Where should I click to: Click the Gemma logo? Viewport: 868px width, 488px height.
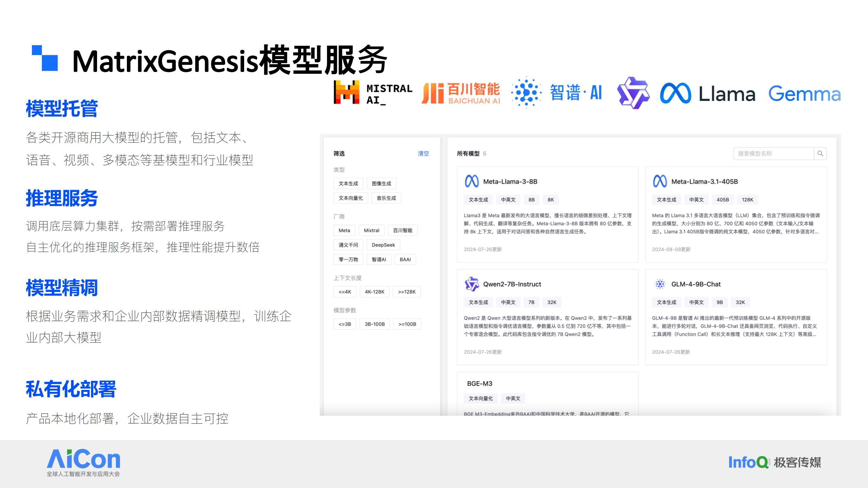(x=804, y=93)
